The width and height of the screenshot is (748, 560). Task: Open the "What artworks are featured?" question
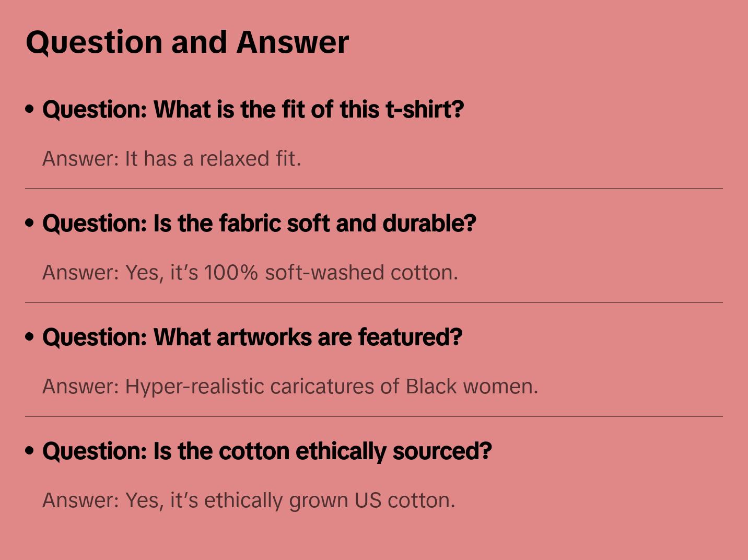click(x=252, y=337)
